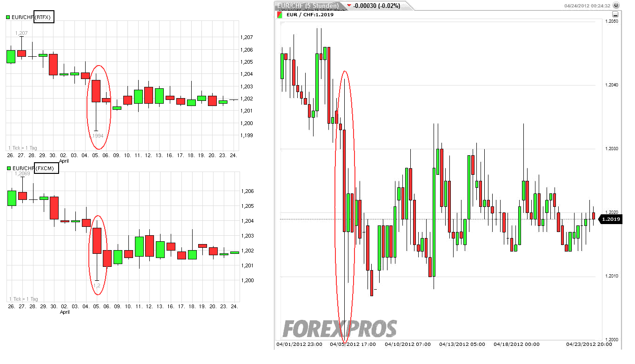
Task: Click the 04/23/2012 20:00 time axis label
Action: (589, 344)
